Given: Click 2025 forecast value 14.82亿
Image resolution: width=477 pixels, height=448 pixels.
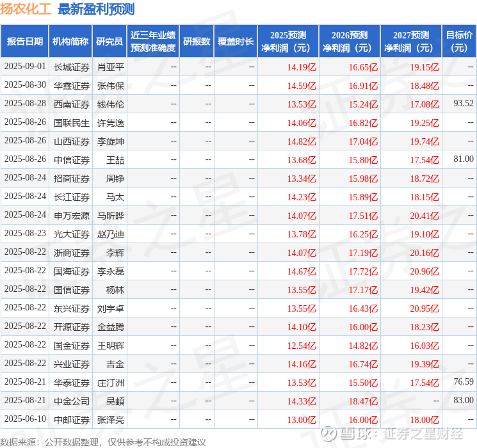Looking at the screenshot, I should click(x=302, y=141).
